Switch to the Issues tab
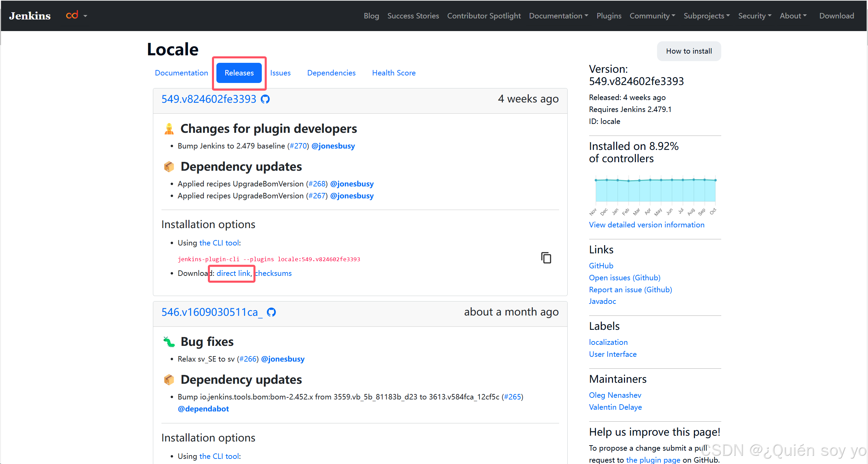 coord(280,73)
